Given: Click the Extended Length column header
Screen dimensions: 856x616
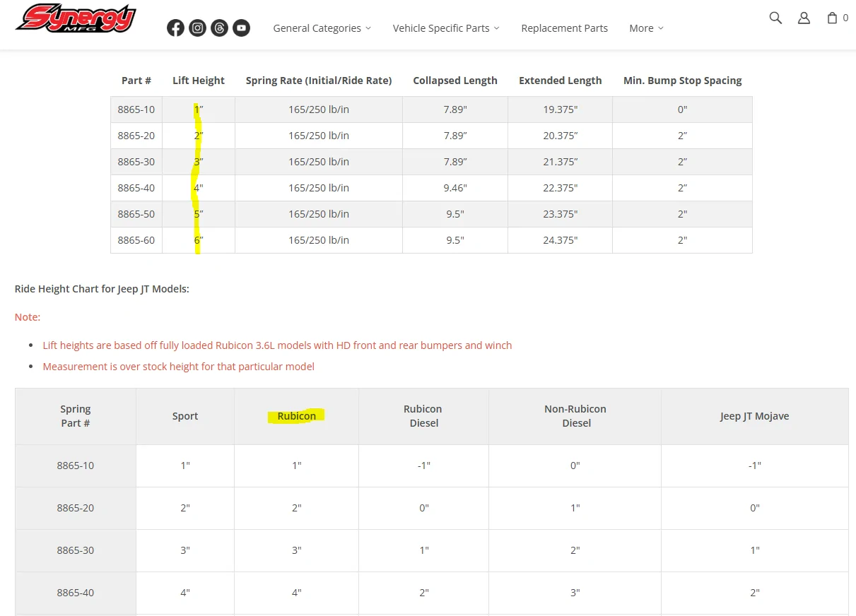Looking at the screenshot, I should (561, 81).
